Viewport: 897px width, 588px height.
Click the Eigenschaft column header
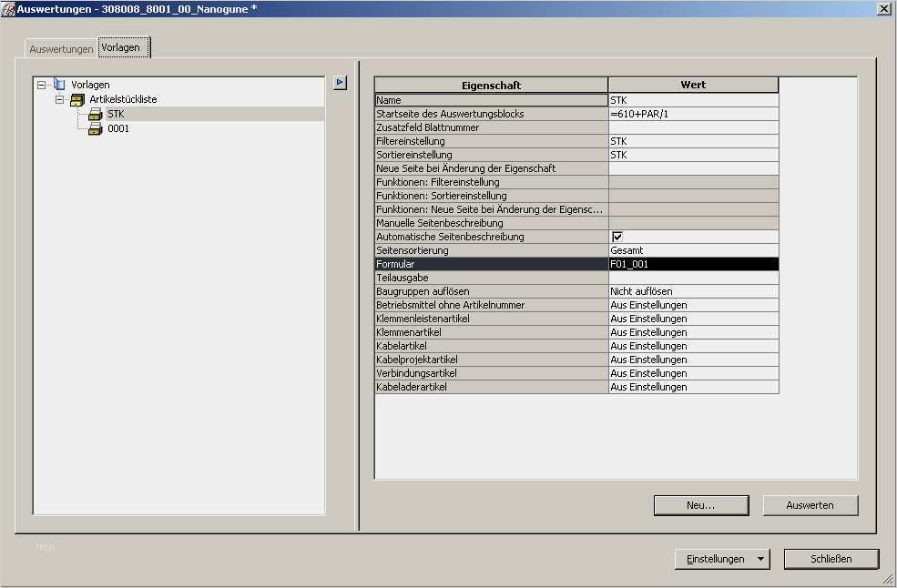pyautogui.click(x=491, y=86)
